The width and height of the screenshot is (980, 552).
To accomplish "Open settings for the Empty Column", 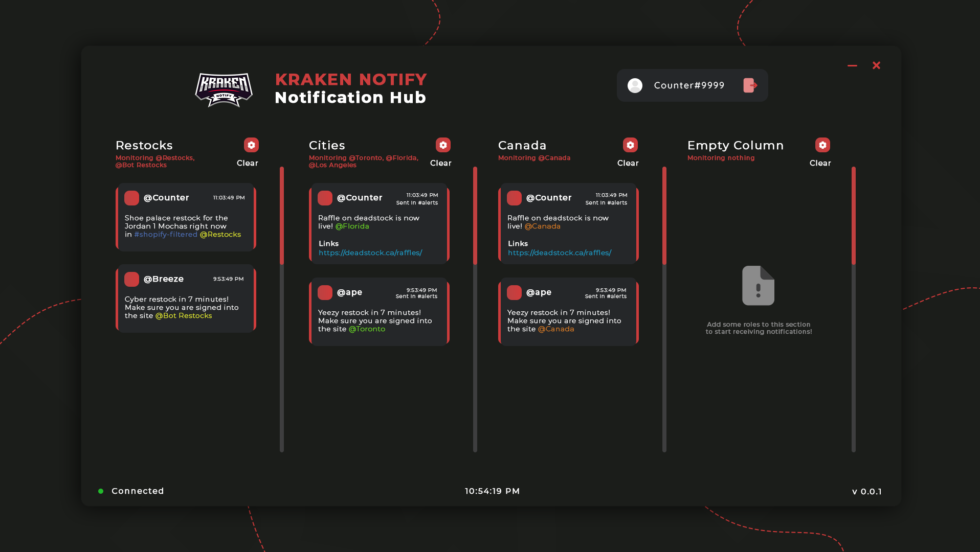I will point(822,145).
